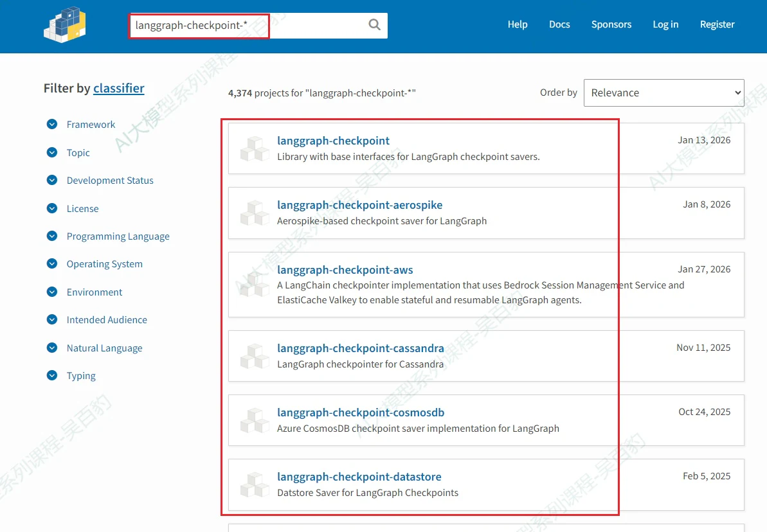Click the magnifier search icon
Viewport: 767px width, 532px height.
pyautogui.click(x=374, y=24)
